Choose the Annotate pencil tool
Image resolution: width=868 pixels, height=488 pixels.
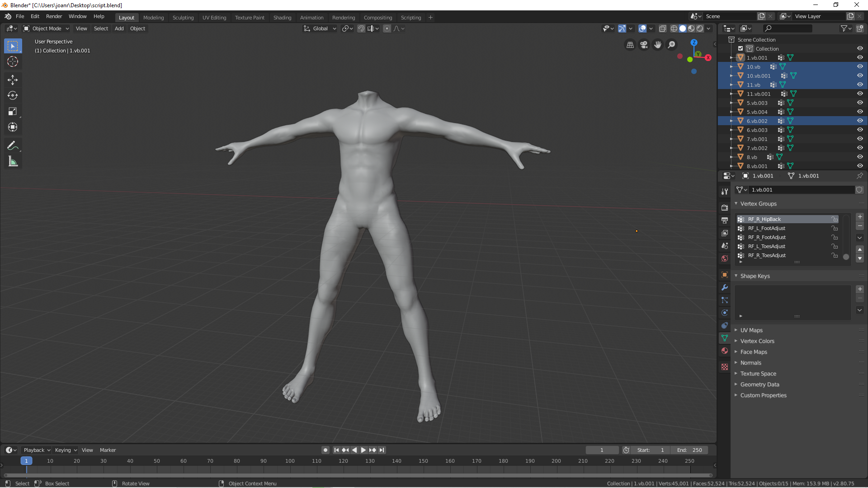13,145
